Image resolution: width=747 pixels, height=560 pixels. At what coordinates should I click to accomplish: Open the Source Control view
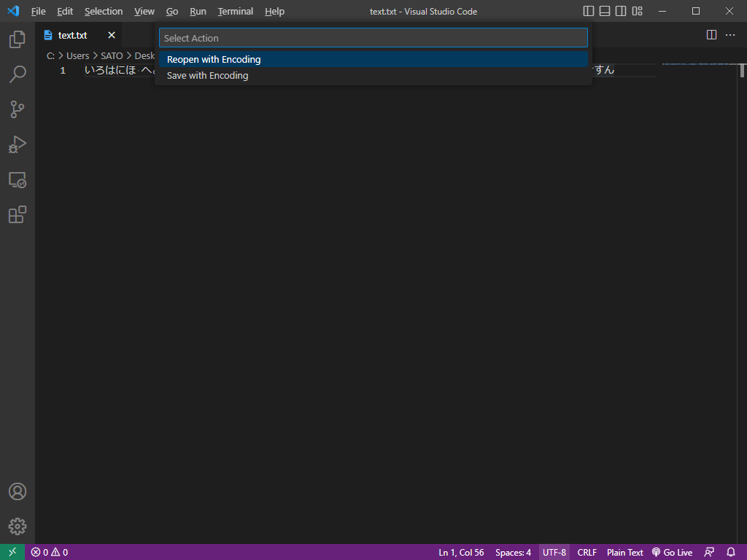tap(18, 109)
